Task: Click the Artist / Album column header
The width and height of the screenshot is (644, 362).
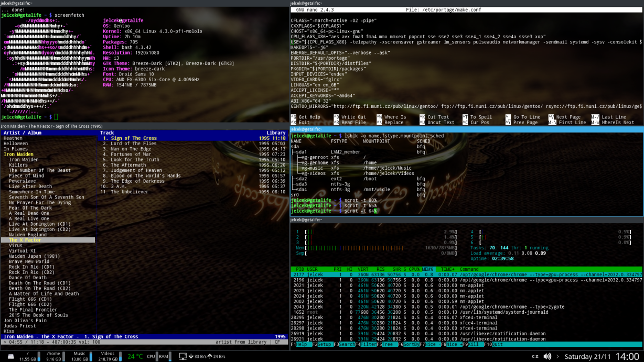Action: point(23,133)
